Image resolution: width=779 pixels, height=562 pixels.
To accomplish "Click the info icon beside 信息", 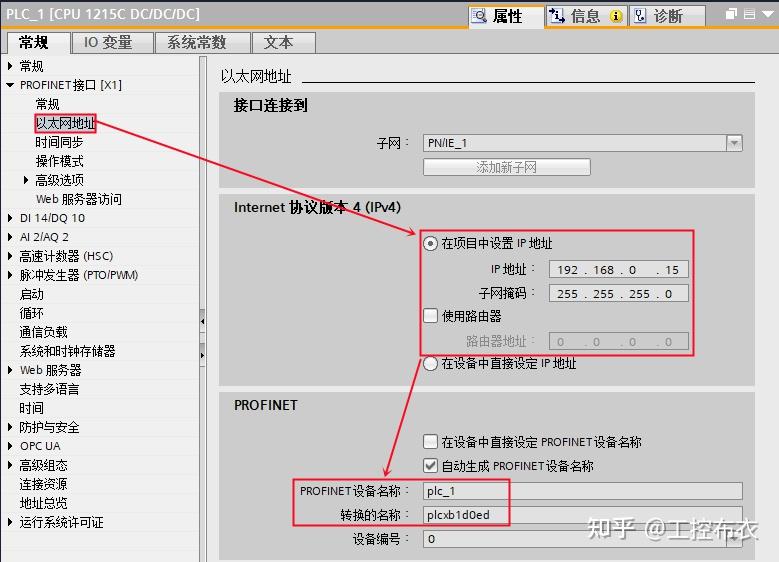I will (x=556, y=16).
